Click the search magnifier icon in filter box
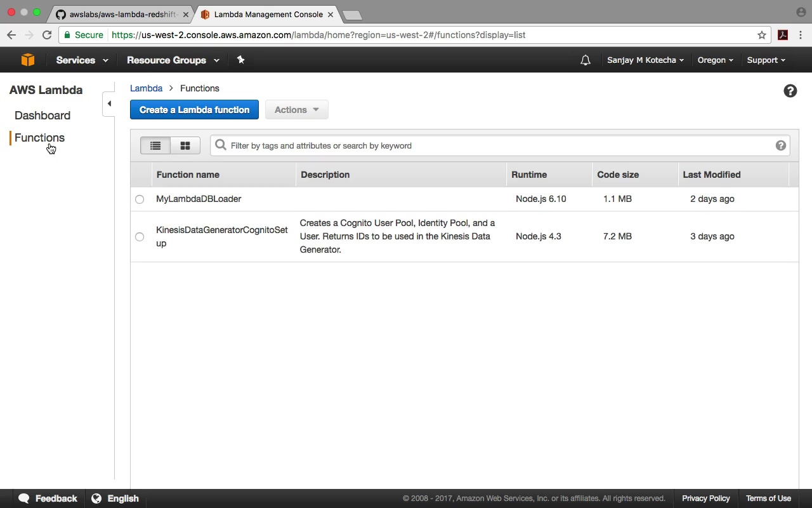The image size is (812, 508). pyautogui.click(x=221, y=145)
